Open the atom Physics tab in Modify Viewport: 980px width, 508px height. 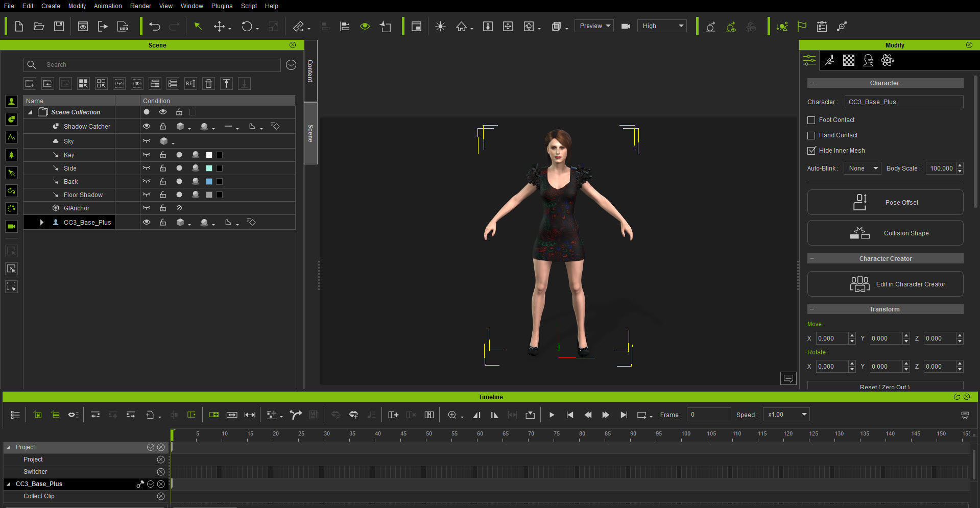pyautogui.click(x=888, y=61)
